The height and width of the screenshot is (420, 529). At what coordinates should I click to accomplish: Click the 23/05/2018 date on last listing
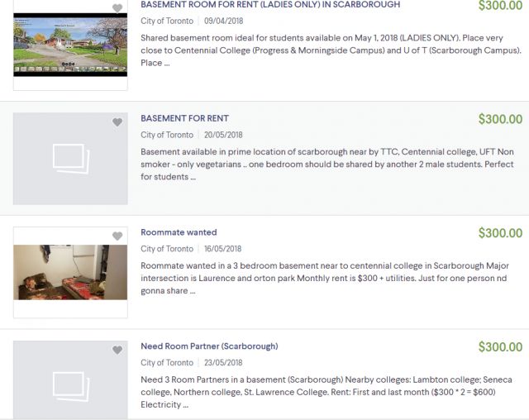pyautogui.click(x=223, y=363)
